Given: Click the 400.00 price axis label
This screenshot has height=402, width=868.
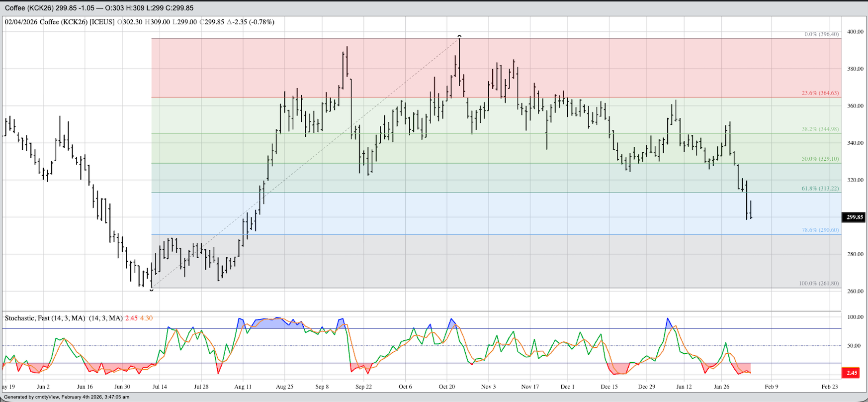Looking at the screenshot, I should coord(855,32).
